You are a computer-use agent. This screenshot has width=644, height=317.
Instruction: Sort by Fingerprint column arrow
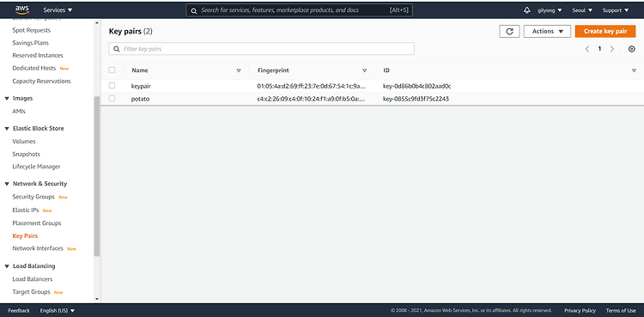364,70
